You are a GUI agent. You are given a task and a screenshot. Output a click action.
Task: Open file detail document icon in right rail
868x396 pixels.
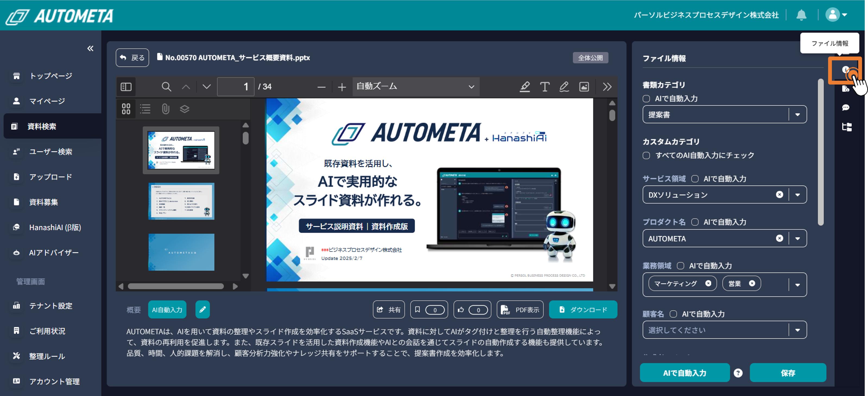coord(846,89)
